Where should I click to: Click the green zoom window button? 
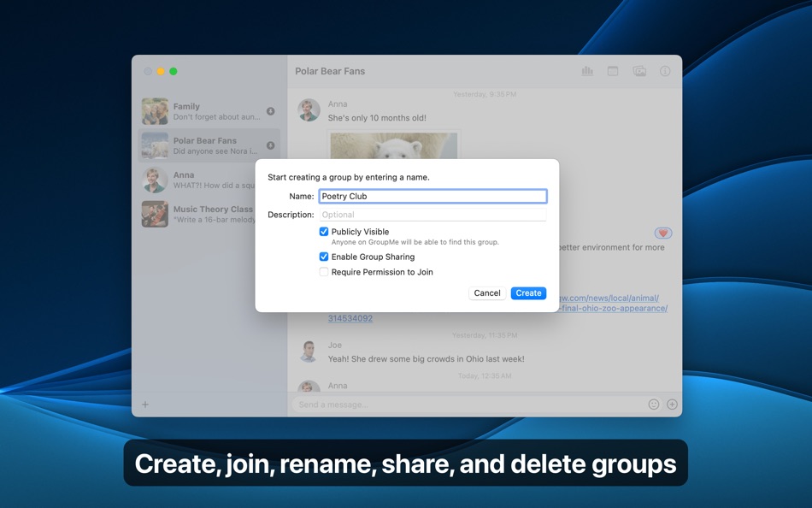[x=174, y=72]
